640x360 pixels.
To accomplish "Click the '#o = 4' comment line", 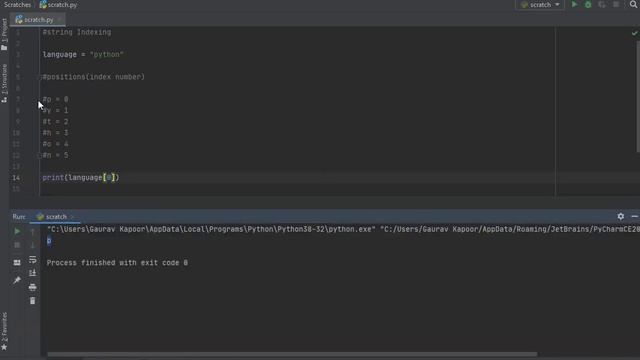I will [56, 144].
